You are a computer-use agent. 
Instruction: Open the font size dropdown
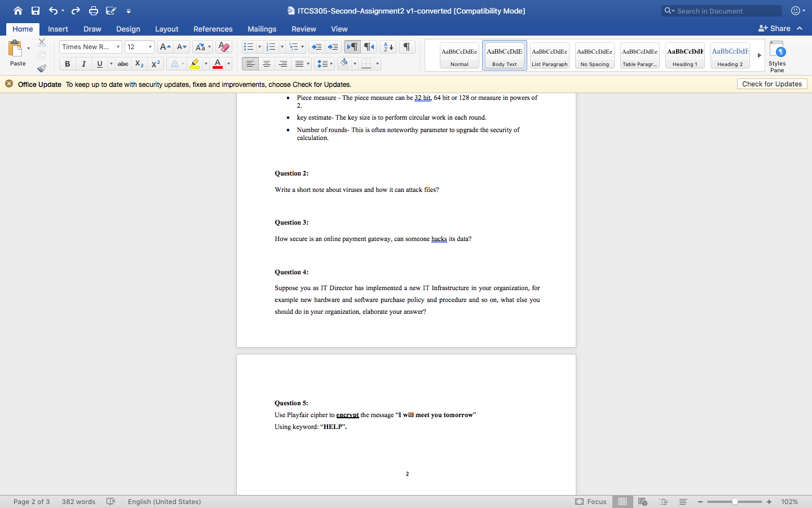pyautogui.click(x=150, y=47)
